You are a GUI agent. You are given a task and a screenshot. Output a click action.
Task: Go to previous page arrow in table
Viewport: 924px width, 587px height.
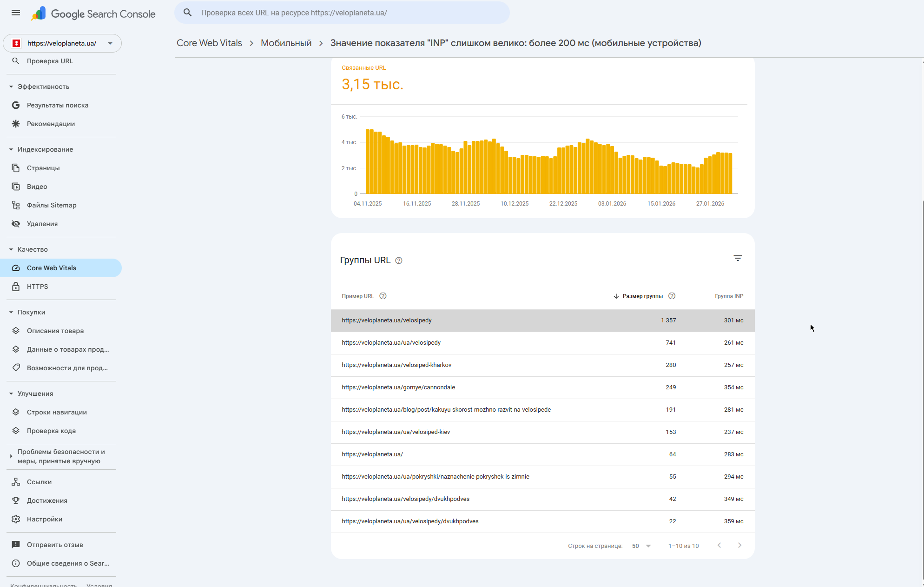(719, 546)
